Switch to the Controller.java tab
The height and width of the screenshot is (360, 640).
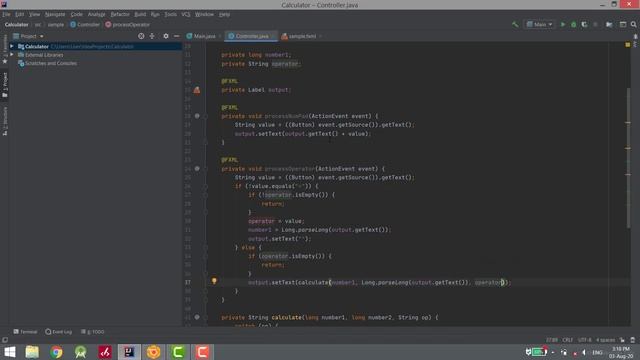pos(251,36)
